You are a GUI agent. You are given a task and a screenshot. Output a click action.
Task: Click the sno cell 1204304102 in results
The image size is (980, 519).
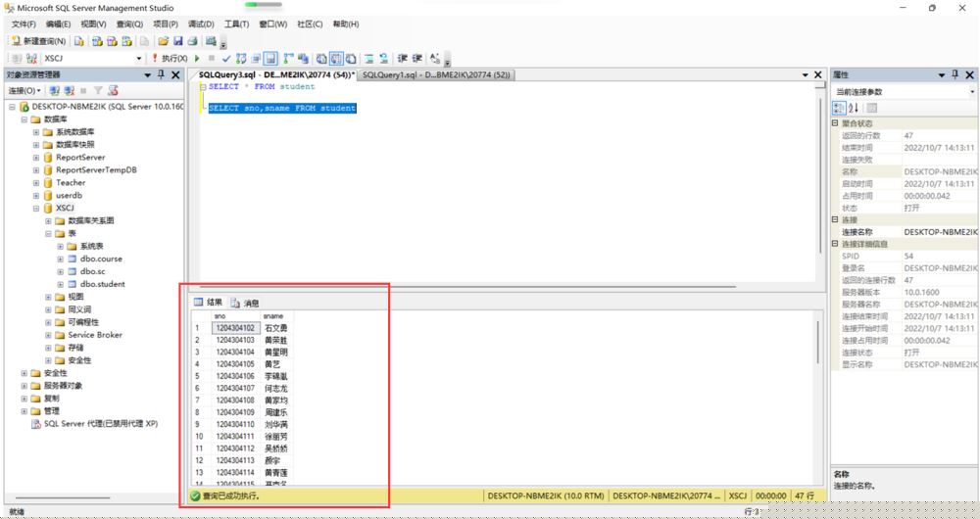(235, 328)
